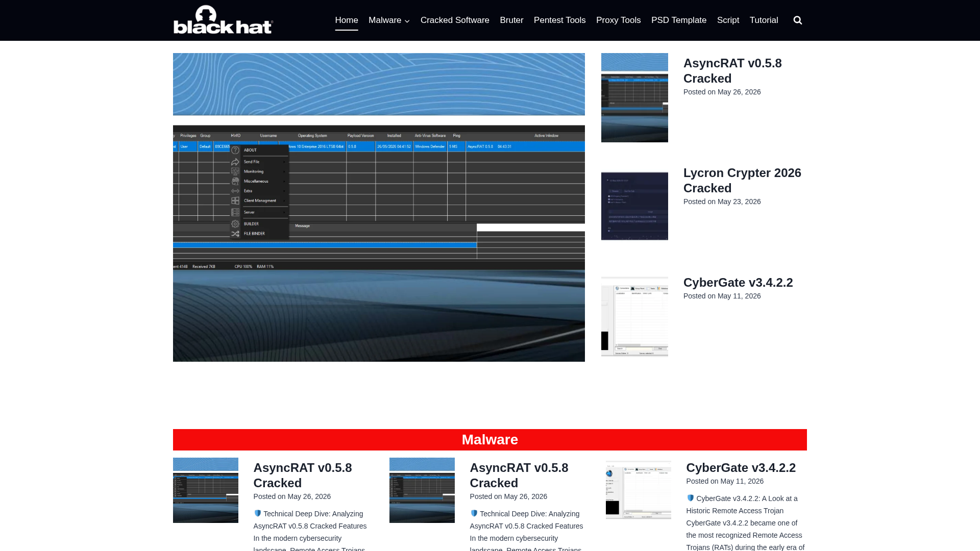
Task: Open Tutorial nav item
Action: coord(764,20)
